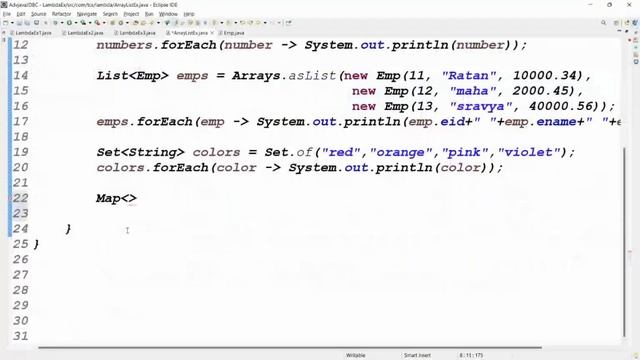This screenshot has width=640, height=360.
Task: Switch to the LambdaEx1.java editor tab
Action: [x=31, y=33]
